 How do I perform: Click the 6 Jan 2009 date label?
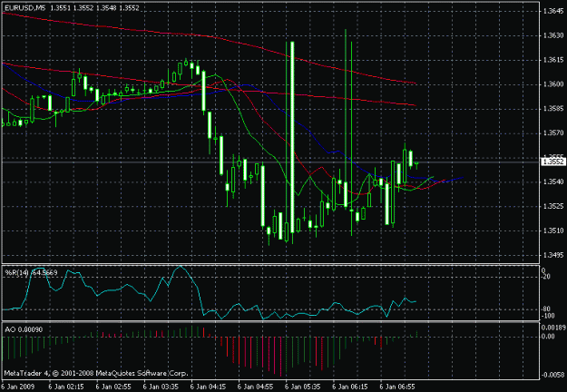pos(18,387)
